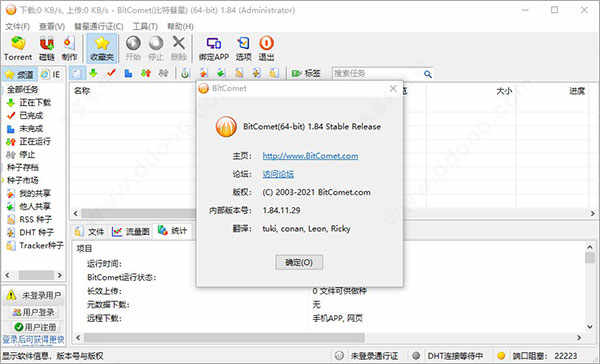Click the red checkmark filter toolbar icon
Screen dimensions: 600x364
[111, 73]
